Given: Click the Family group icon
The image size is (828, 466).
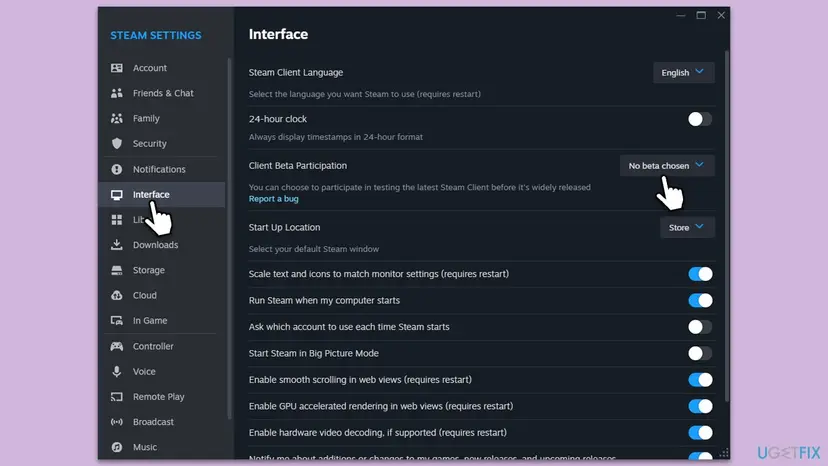Looking at the screenshot, I should [x=117, y=118].
